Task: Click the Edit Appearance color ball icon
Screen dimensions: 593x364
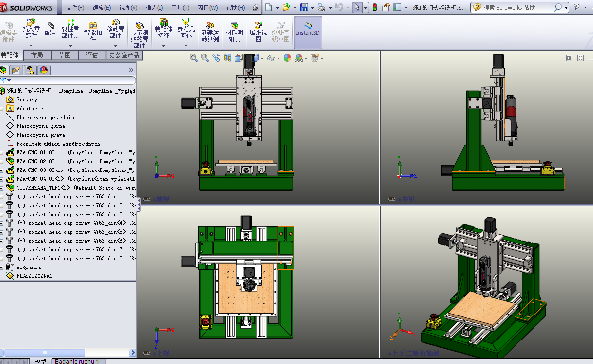Action: [x=287, y=58]
